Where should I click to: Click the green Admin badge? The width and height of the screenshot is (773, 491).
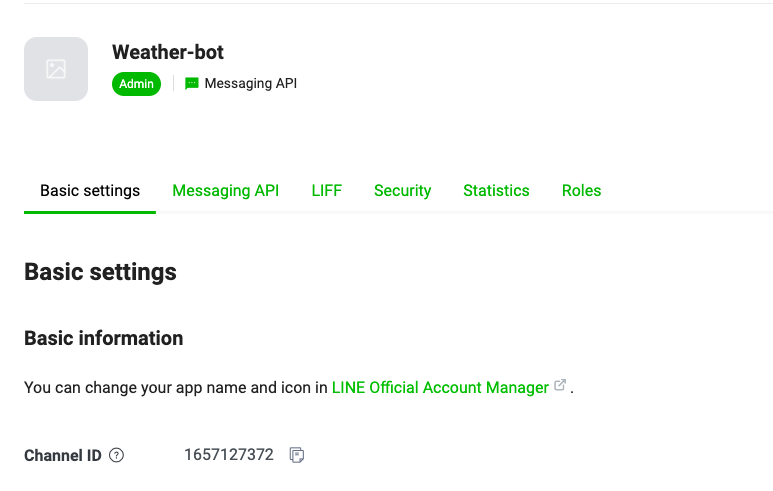click(136, 84)
